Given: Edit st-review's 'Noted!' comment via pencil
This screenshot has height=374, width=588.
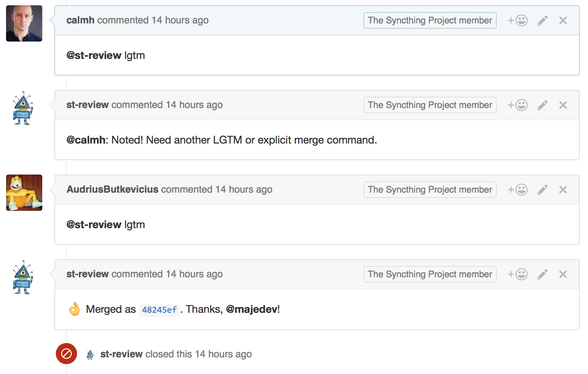Looking at the screenshot, I should (542, 105).
